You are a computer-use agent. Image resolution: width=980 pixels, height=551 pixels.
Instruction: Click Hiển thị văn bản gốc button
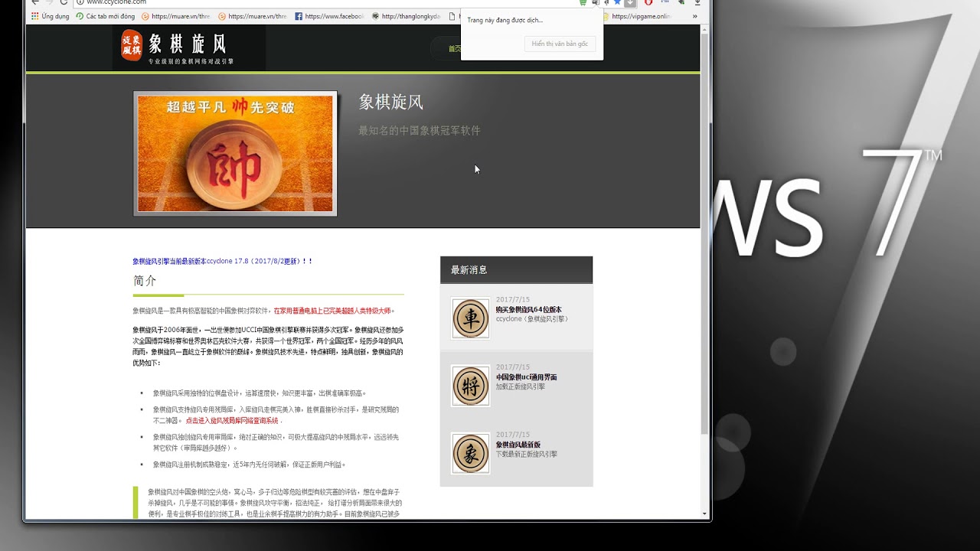coord(560,44)
